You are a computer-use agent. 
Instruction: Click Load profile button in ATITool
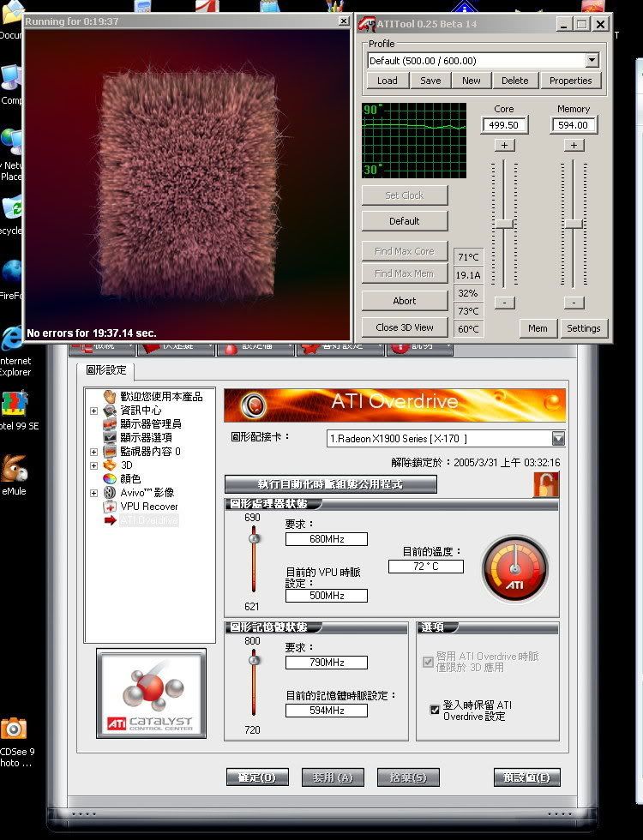(388, 81)
